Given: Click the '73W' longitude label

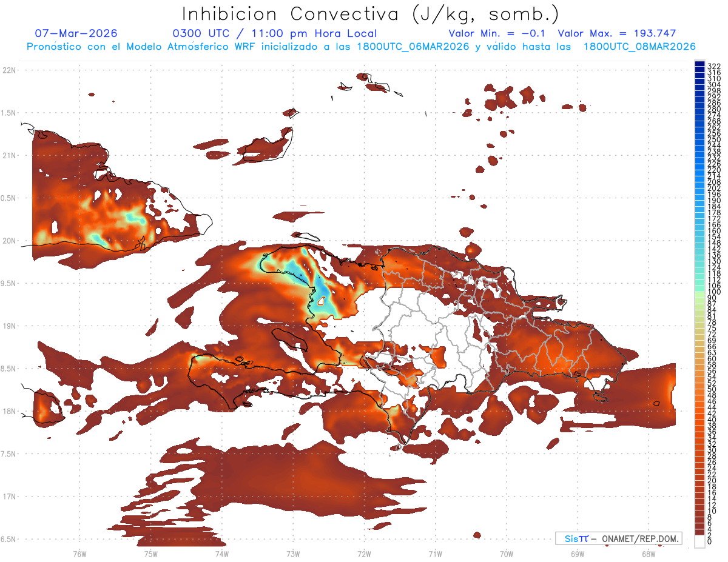Looking at the screenshot, I should pos(293,554).
